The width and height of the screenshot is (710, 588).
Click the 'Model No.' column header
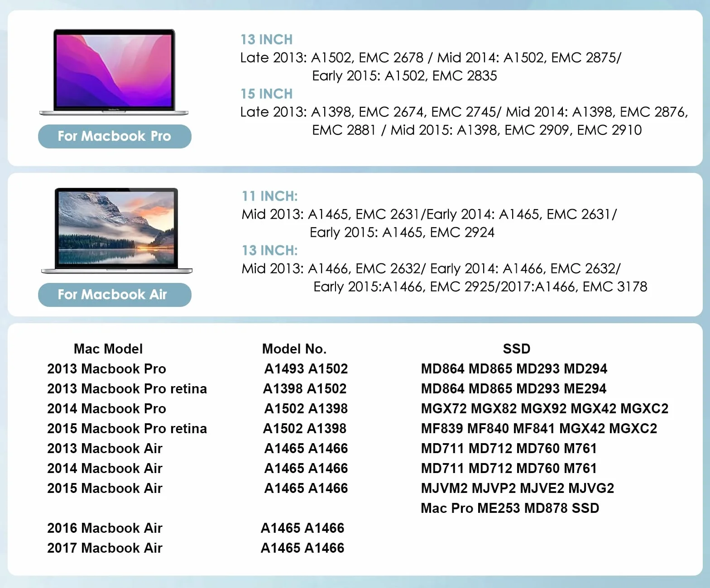294,349
